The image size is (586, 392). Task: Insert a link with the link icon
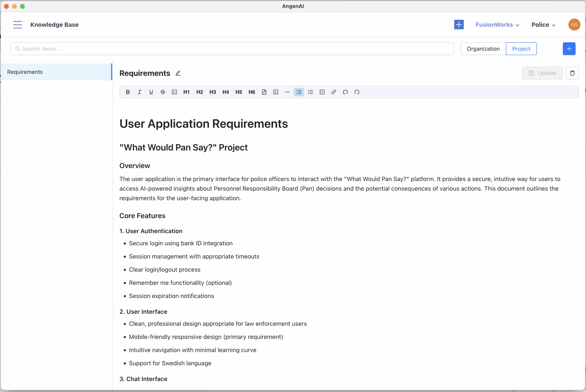334,92
